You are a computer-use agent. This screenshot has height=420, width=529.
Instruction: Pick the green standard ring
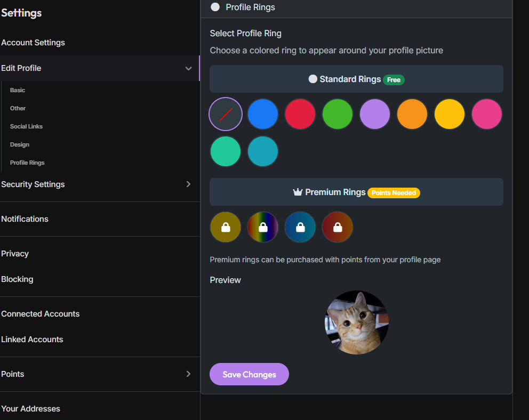click(338, 114)
